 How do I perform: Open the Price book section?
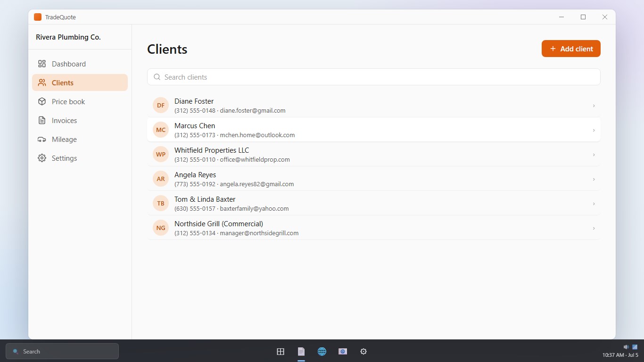point(80,101)
